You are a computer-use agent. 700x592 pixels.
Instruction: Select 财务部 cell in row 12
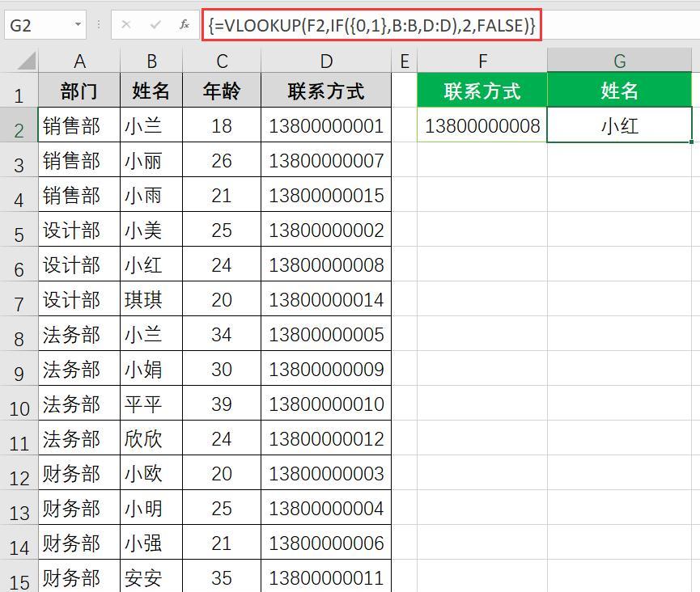(79, 473)
